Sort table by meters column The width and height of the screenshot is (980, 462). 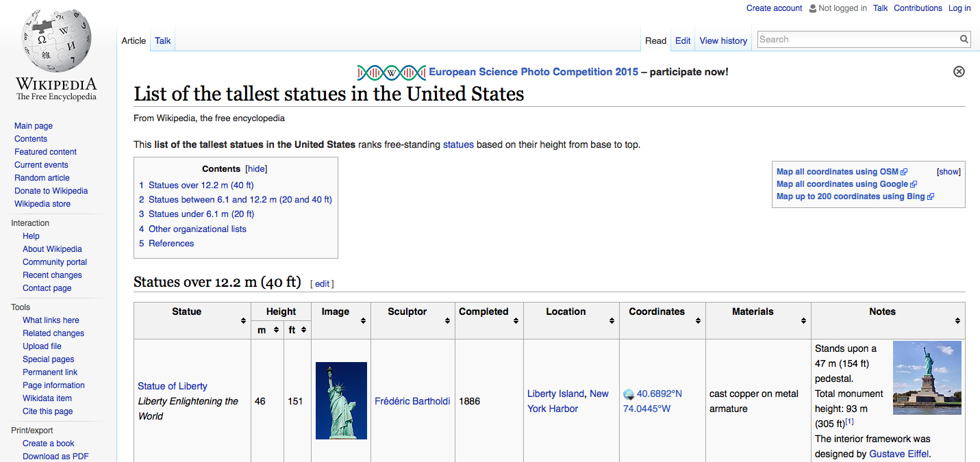[276, 330]
